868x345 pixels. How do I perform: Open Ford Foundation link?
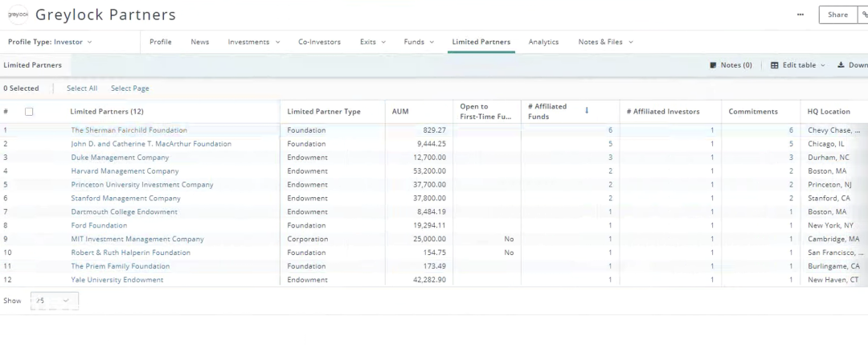[99, 225]
